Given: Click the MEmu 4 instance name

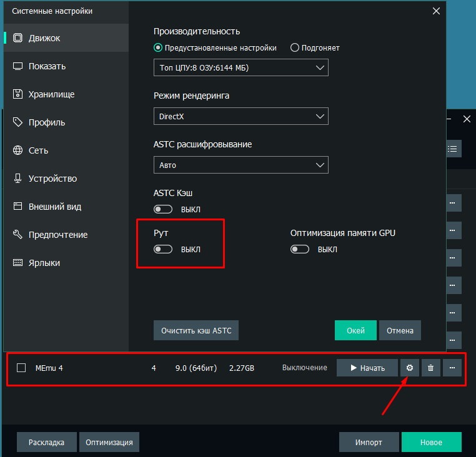Looking at the screenshot, I should coord(49,368).
